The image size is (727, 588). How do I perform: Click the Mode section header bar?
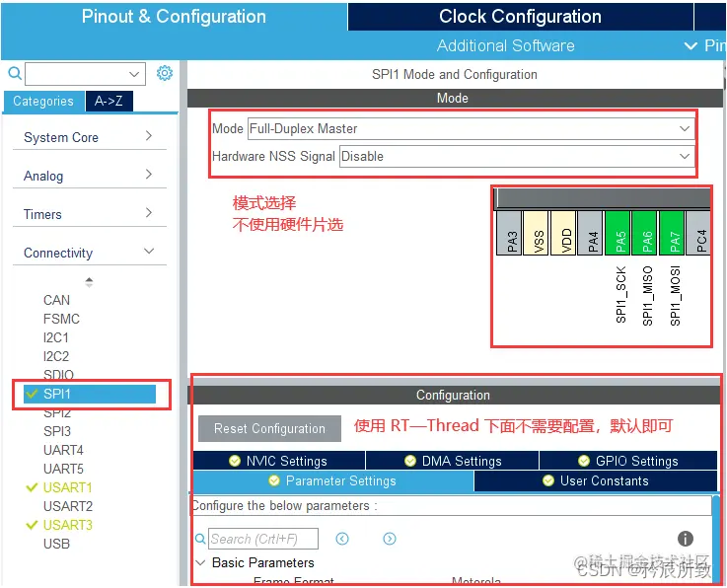(x=455, y=98)
